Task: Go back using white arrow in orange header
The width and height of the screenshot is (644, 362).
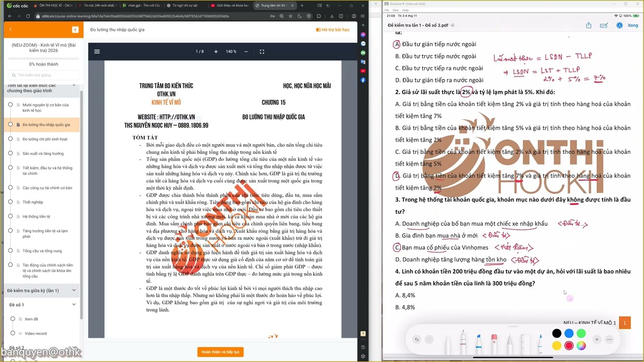Action: pyautogui.click(x=11, y=30)
